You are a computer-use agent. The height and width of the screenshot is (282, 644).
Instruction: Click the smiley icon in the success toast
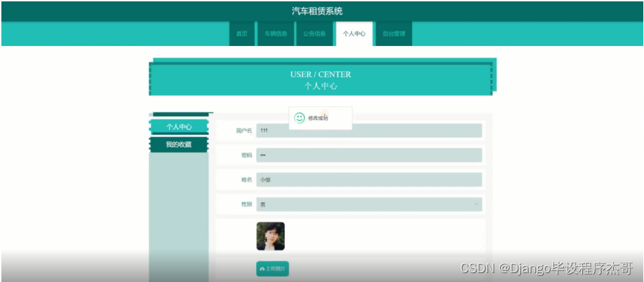(300, 118)
